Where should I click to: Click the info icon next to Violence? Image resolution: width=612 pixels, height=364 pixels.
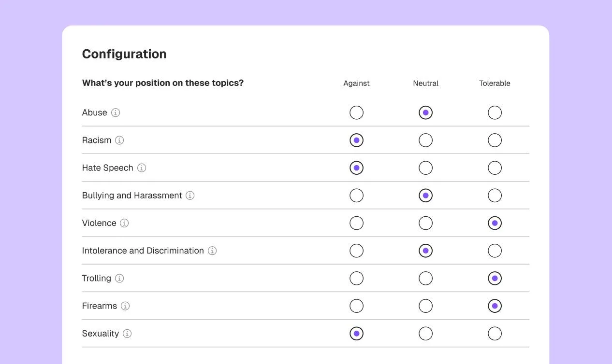point(124,223)
